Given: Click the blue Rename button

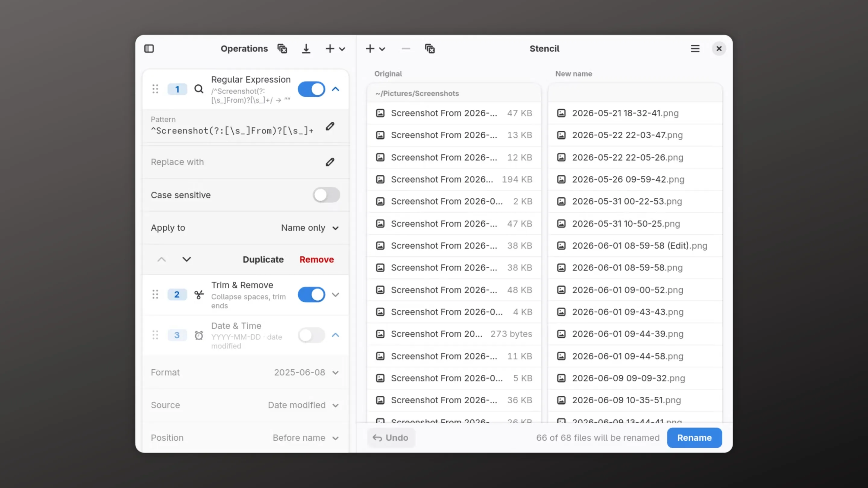Looking at the screenshot, I should [694, 438].
